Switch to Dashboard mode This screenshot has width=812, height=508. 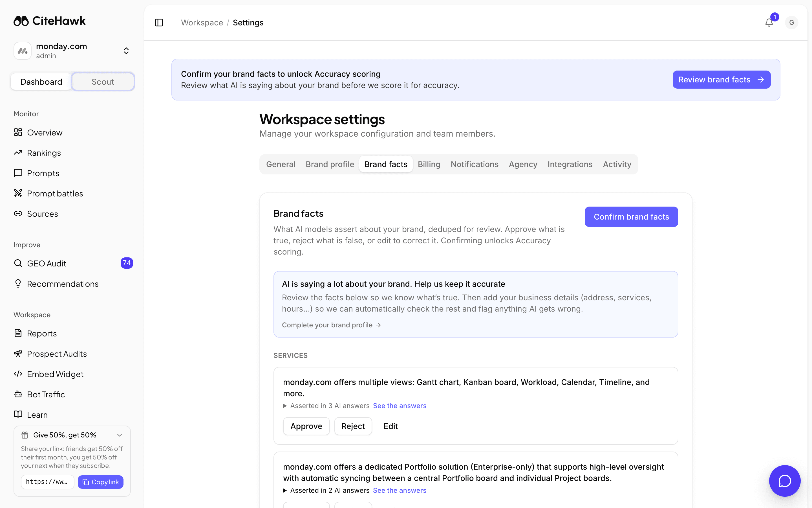click(41, 82)
